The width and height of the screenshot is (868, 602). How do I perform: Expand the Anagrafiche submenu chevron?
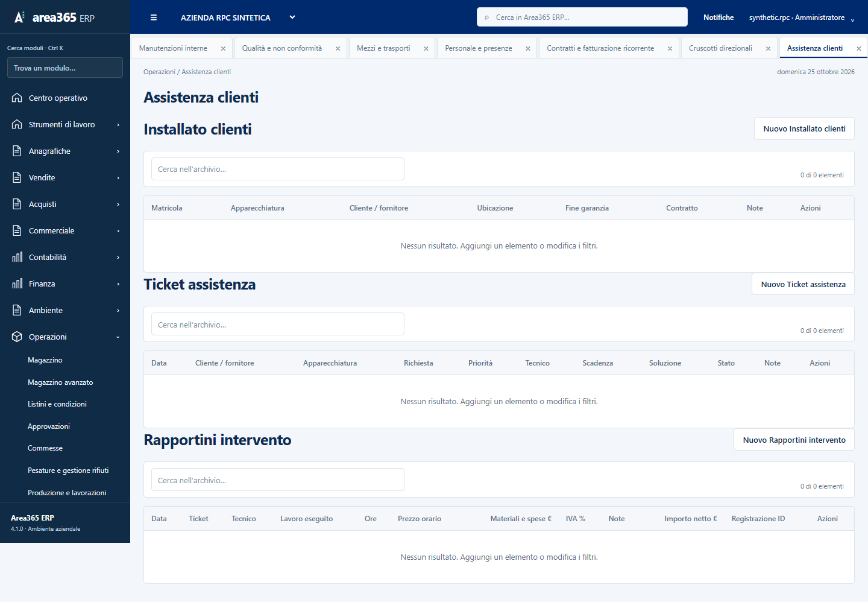pyautogui.click(x=118, y=151)
